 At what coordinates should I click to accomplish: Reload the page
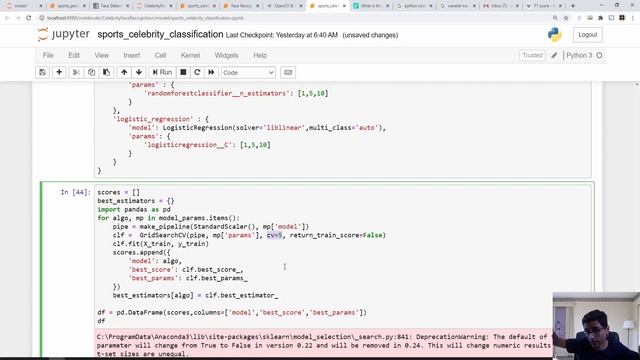pos(29,18)
